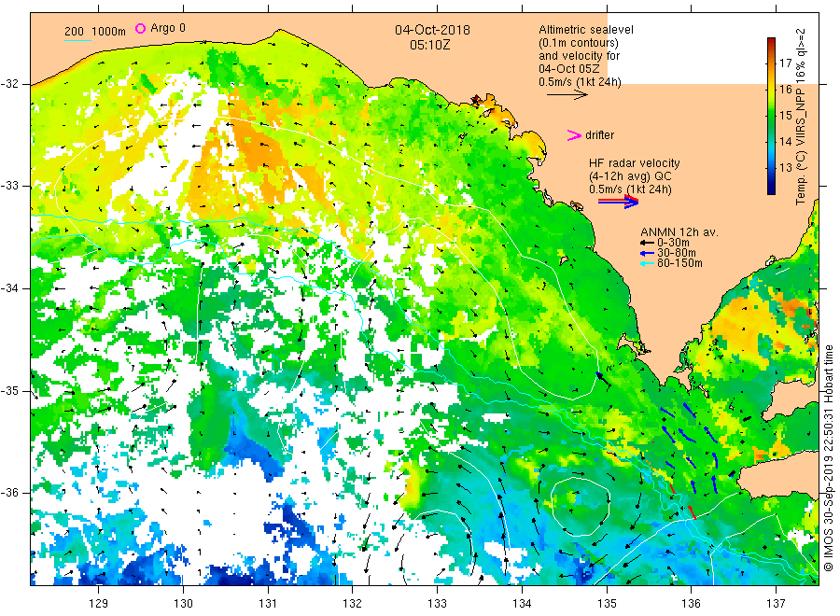This screenshot has height=616, width=840.
Task: Click the '(0.1m contours)' text
Action: (578, 43)
